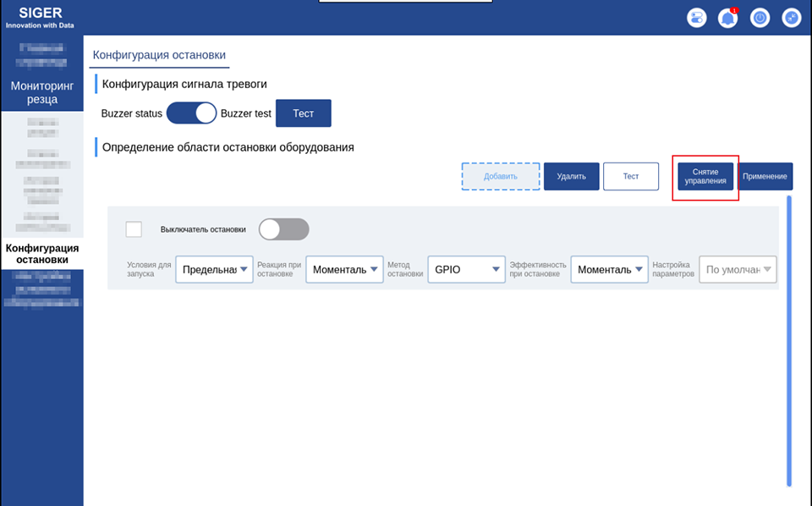Click the vertical scrollbar on the right
The height and width of the screenshot is (506, 812).
pyautogui.click(x=789, y=341)
